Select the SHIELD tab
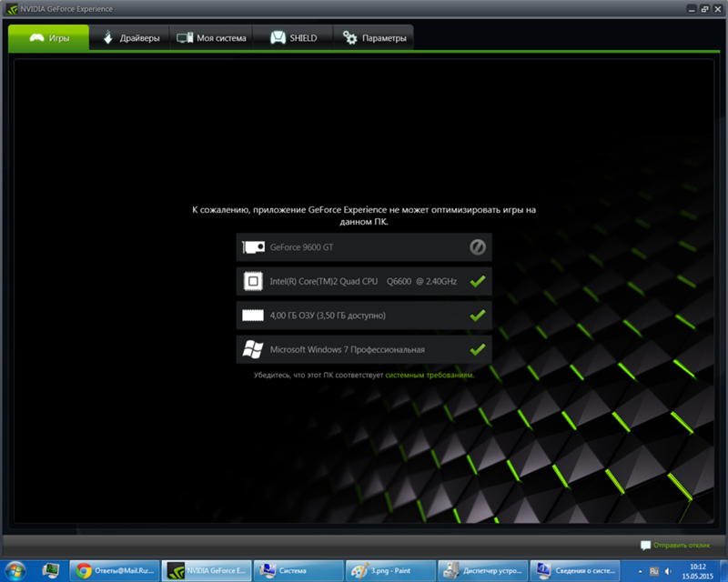The image size is (728, 582). (293, 37)
